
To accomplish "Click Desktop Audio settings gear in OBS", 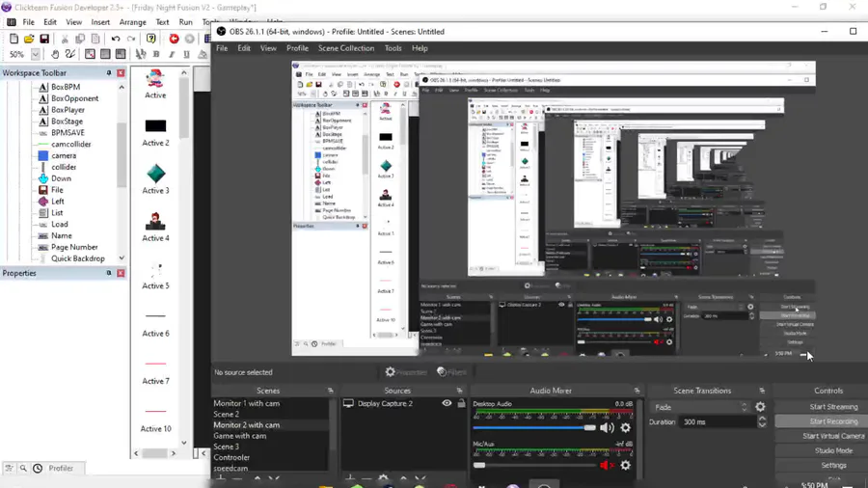I will tap(626, 427).
